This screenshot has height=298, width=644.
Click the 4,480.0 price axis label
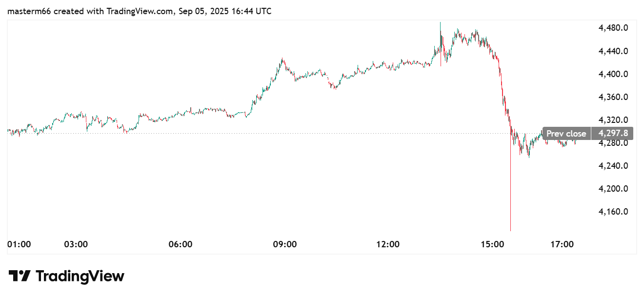coord(613,28)
